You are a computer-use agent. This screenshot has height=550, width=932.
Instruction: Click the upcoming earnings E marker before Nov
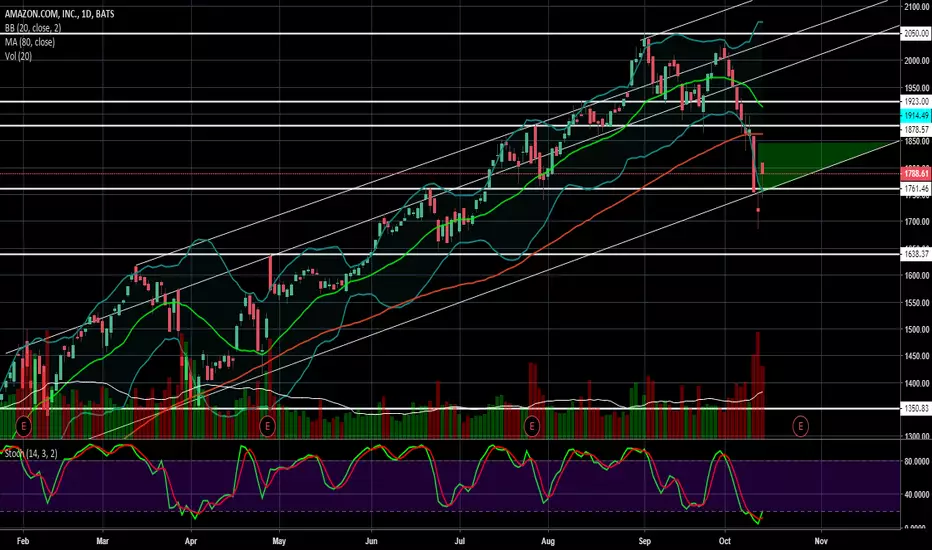coord(801,426)
